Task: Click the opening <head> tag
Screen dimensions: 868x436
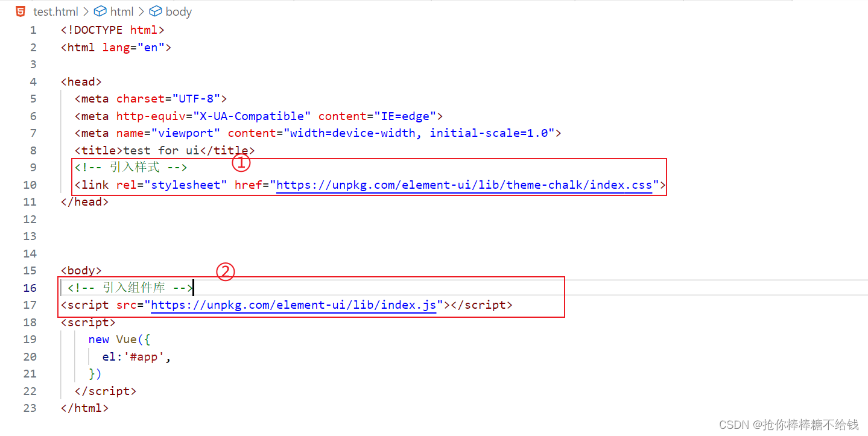Action: point(81,81)
